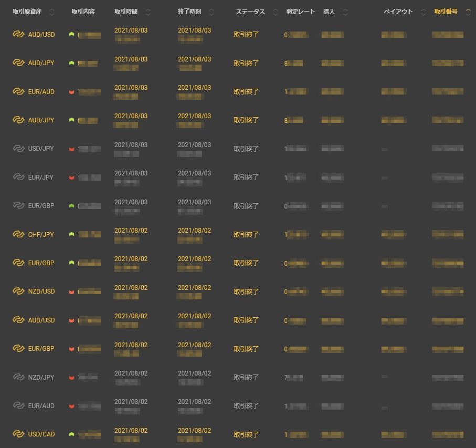Sort by 取引原資産 using its sort arrows
The width and height of the screenshot is (476, 448).
(52, 12)
